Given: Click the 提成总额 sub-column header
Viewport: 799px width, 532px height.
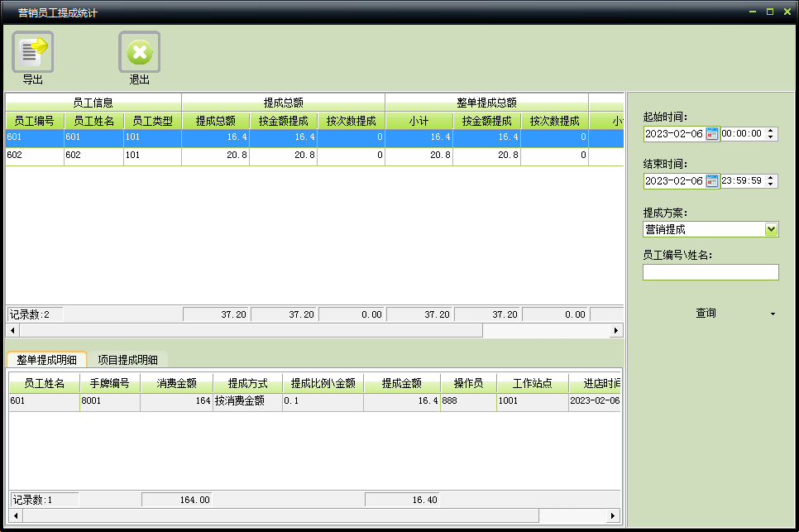Looking at the screenshot, I should (x=216, y=121).
